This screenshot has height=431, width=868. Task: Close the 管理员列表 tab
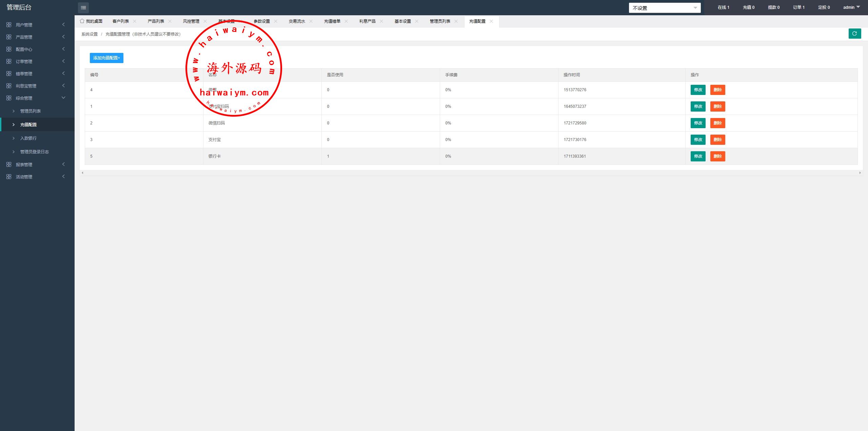456,21
